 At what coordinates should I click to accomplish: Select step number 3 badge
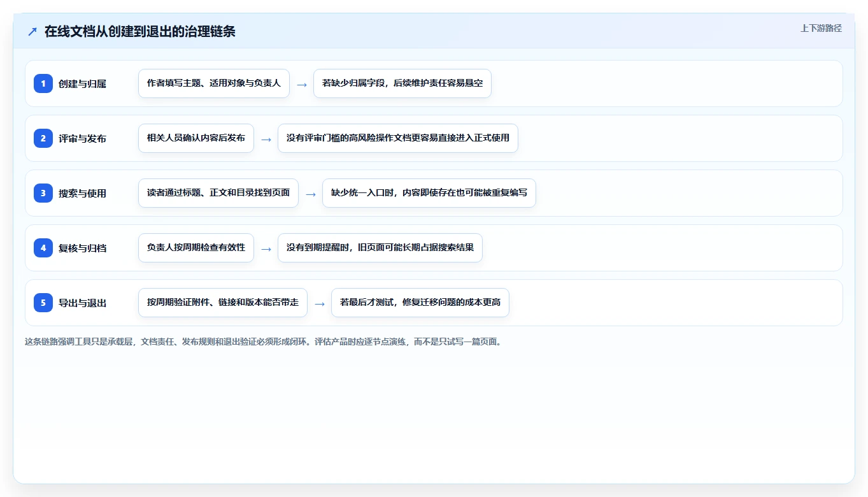tap(43, 193)
